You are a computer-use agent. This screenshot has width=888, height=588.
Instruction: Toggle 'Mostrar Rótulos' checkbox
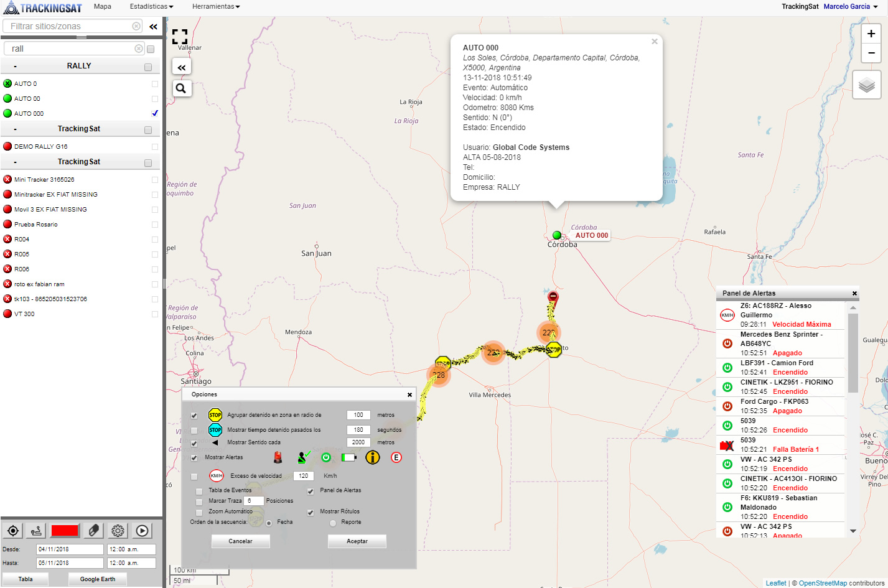point(311,512)
